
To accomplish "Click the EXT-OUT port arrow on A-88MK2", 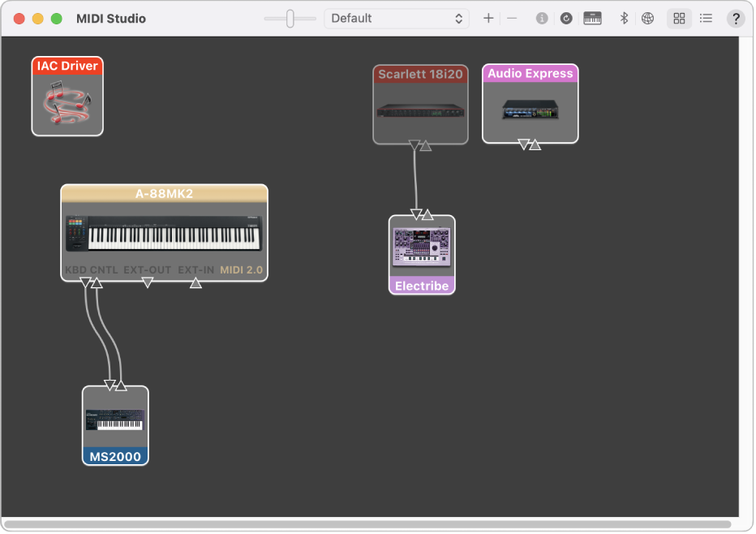I will (x=148, y=282).
